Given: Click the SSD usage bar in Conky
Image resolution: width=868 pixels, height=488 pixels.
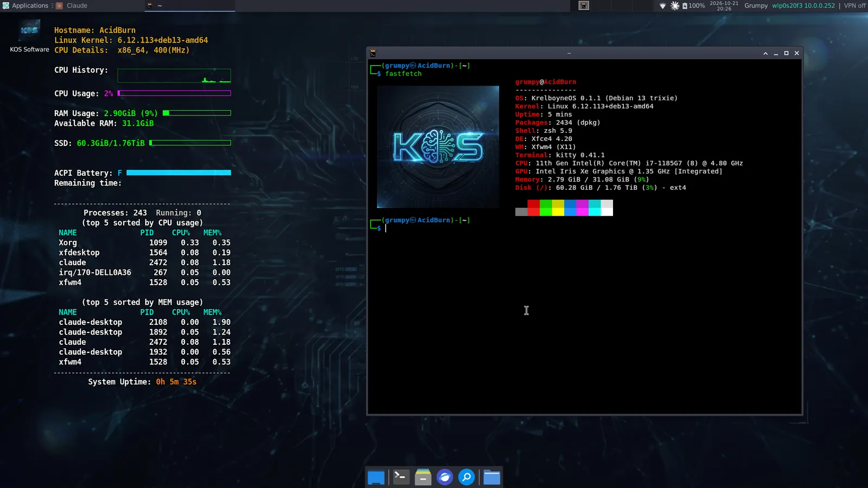Looking at the screenshot, I should pos(190,143).
